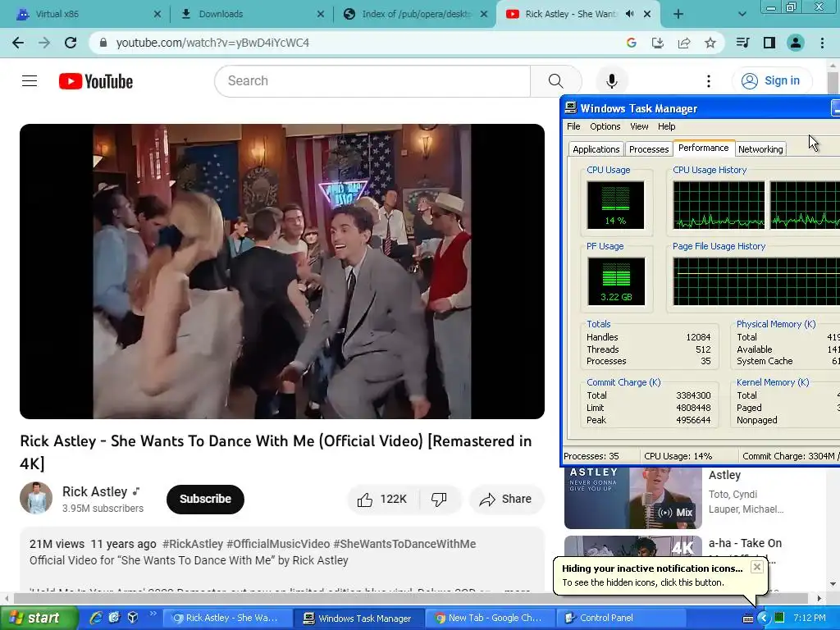Open the Processes tab in Task Manager
The image size is (840, 630).
point(649,149)
